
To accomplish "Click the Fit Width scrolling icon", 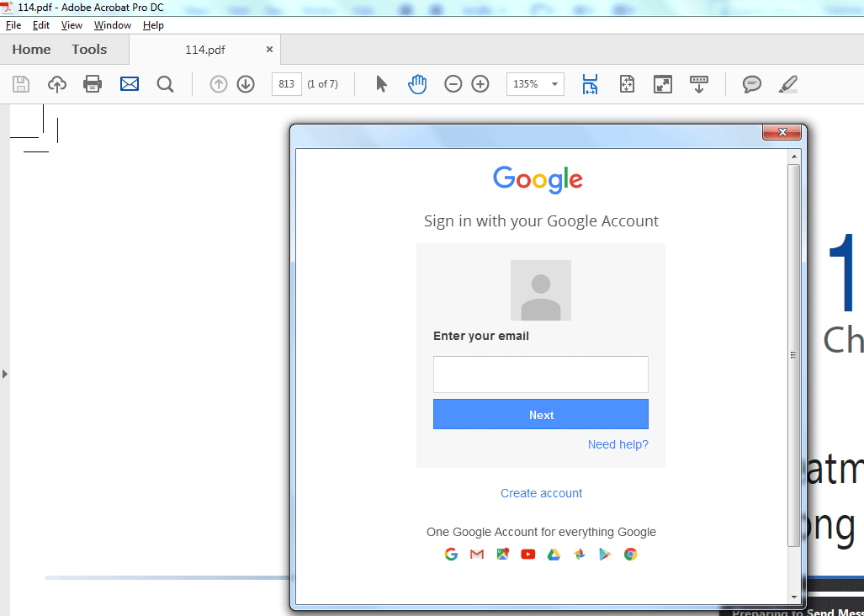I will point(590,84).
